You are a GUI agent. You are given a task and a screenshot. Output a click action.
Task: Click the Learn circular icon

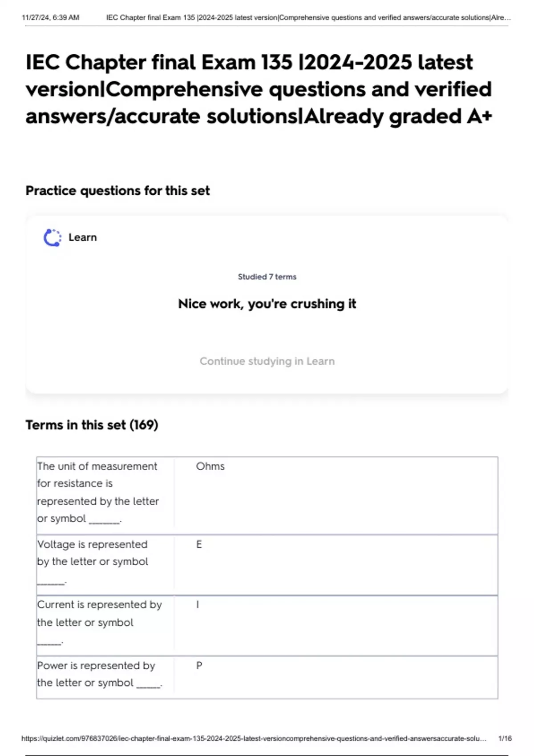(x=53, y=238)
